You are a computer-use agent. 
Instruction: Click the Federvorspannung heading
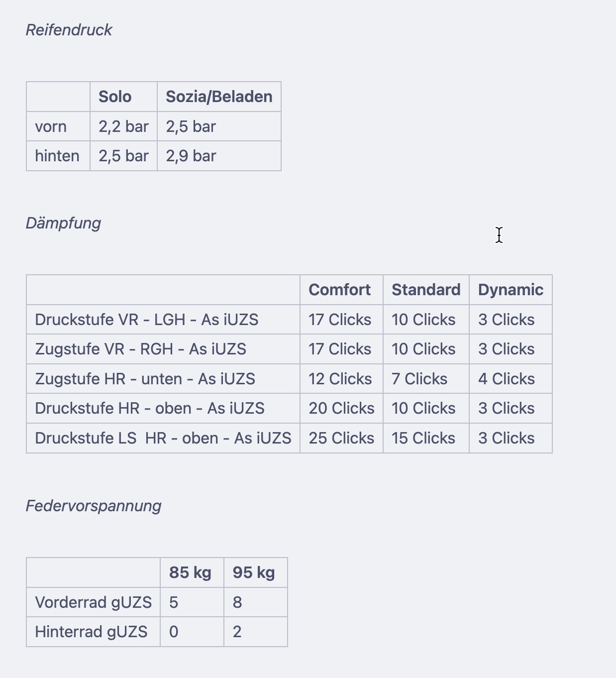(94, 506)
